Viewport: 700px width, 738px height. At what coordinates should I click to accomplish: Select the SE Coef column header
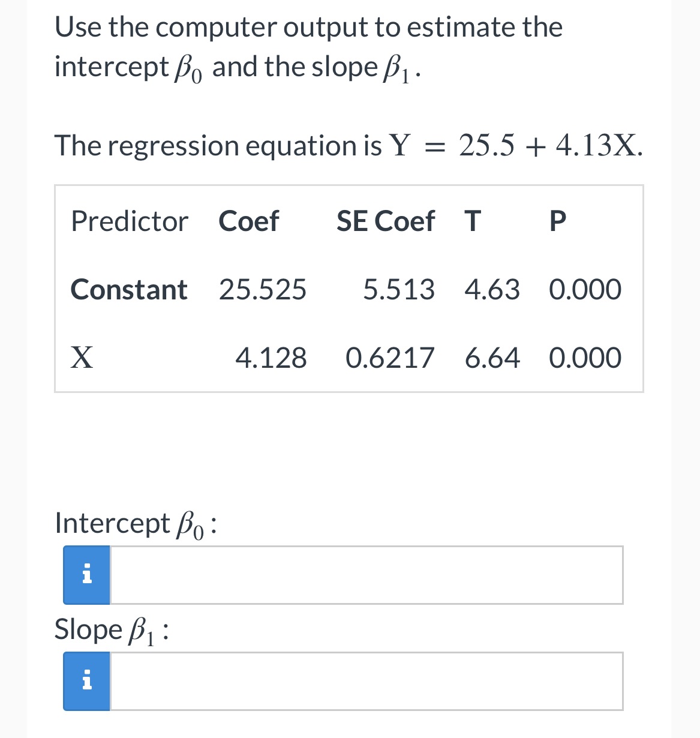[386, 221]
